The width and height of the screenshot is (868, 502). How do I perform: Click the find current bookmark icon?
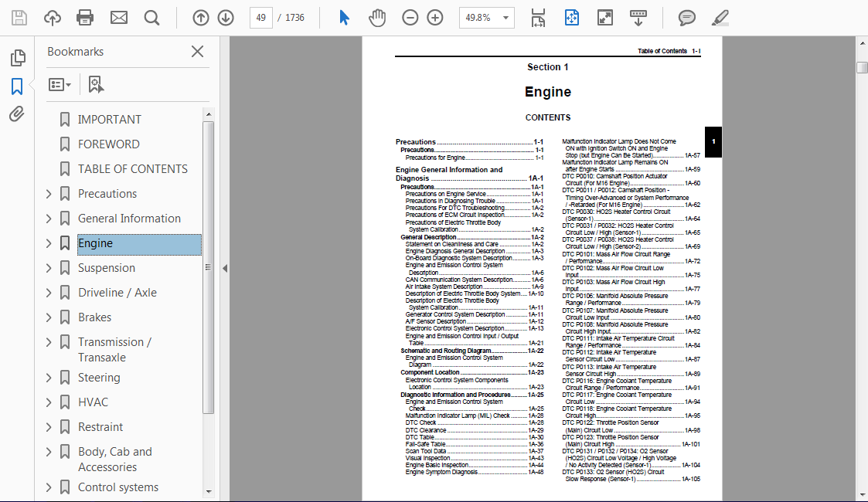pos(96,85)
